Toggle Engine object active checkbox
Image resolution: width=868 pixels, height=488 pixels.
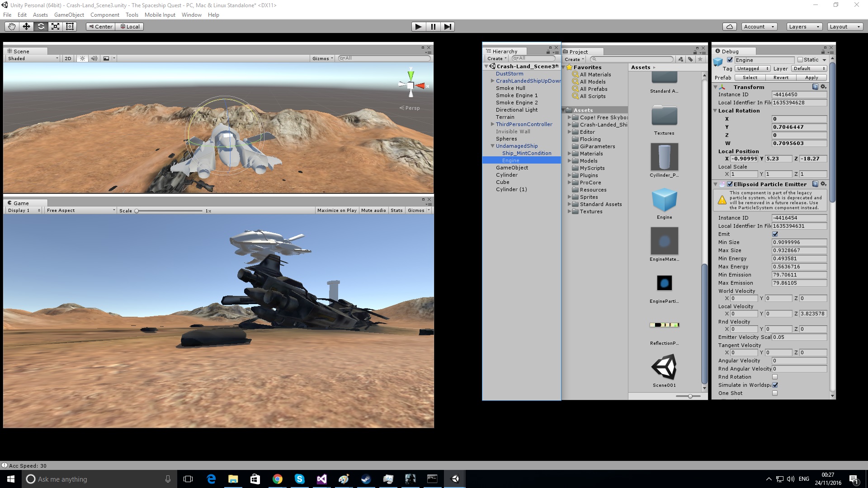tap(730, 60)
